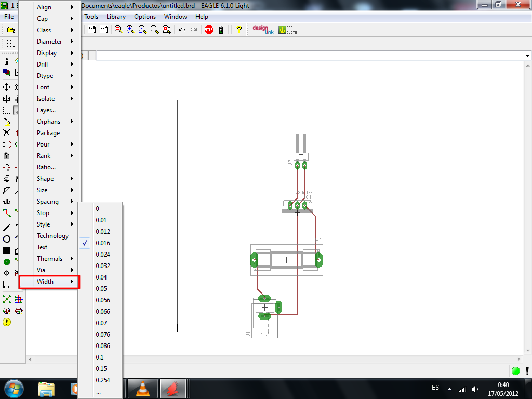Viewport: 532px width, 399px height.
Task: Click the Zoom in magnifier
Action: [130, 30]
